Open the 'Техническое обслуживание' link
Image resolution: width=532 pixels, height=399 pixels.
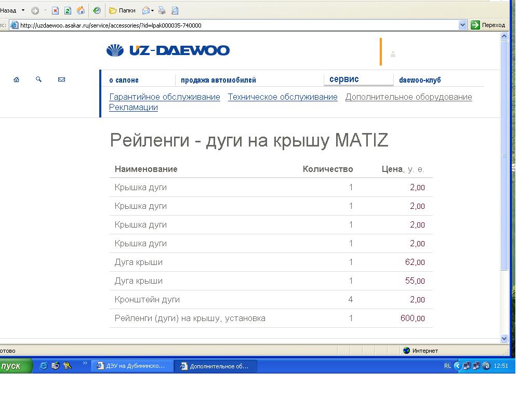click(283, 97)
